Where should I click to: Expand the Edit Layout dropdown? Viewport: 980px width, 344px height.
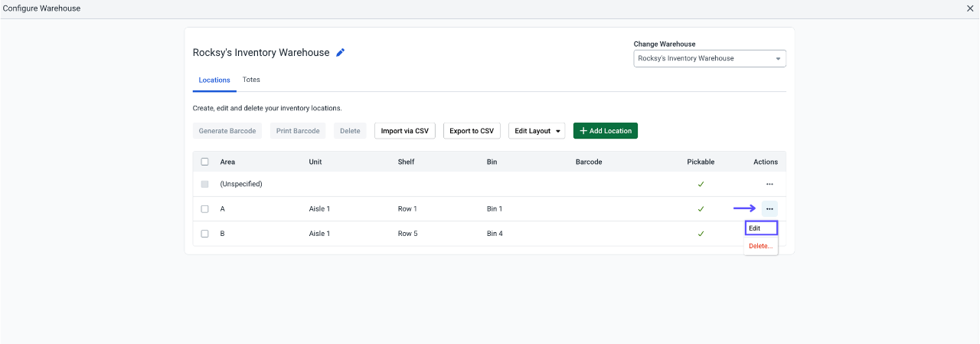tap(537, 131)
